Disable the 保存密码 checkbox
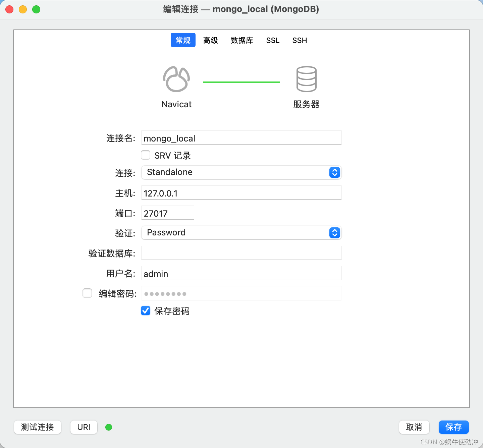483x448 pixels. click(145, 311)
